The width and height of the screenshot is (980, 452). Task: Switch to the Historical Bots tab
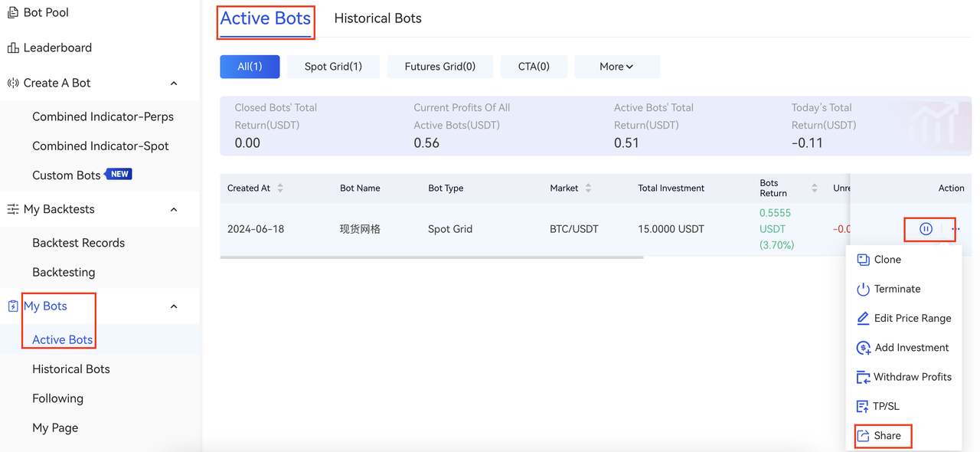tap(377, 18)
